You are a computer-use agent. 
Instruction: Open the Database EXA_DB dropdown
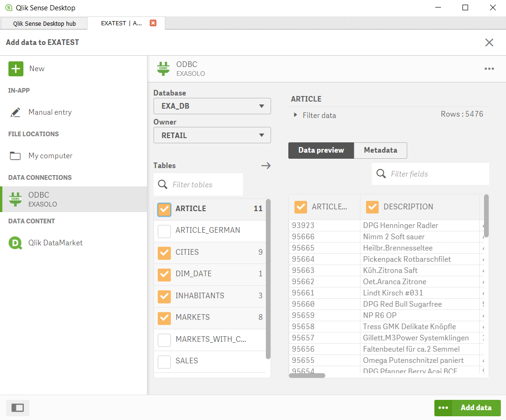click(212, 106)
